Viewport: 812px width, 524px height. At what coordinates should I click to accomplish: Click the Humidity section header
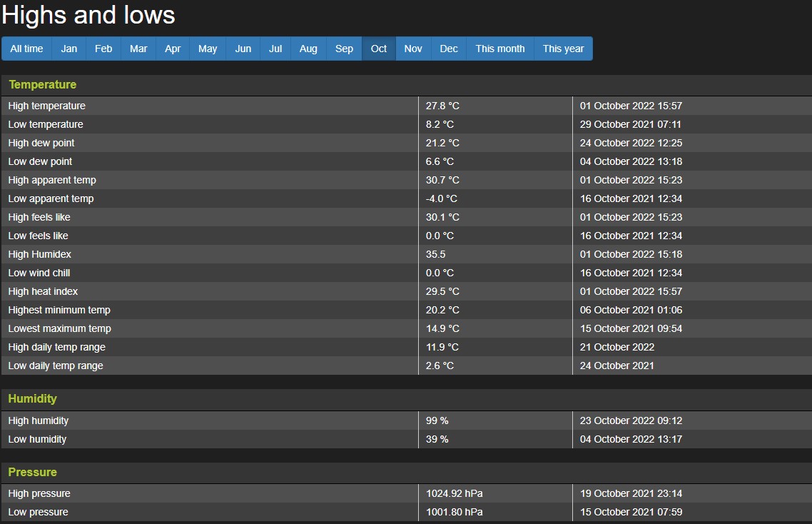32,399
